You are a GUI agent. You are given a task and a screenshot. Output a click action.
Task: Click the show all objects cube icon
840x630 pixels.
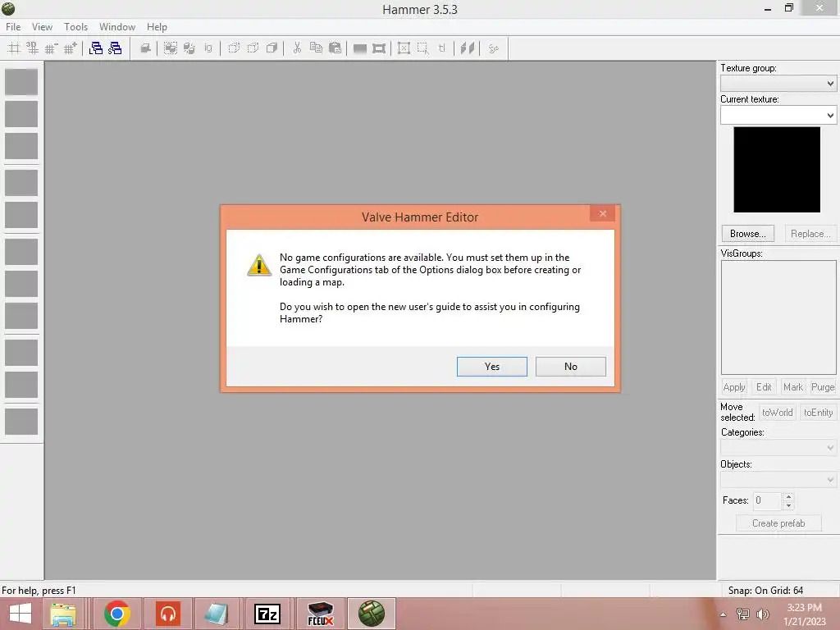pyautogui.click(x=272, y=48)
